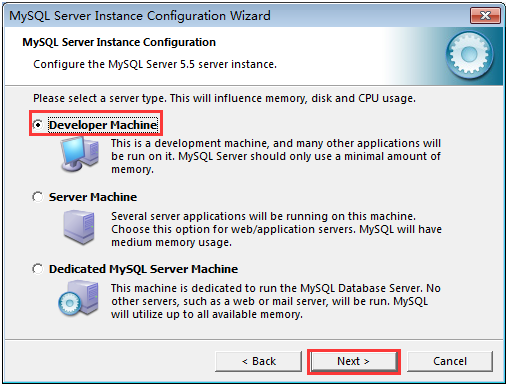Click 'This is a development machine' description
This screenshot has width=508, height=386.
tap(276, 156)
